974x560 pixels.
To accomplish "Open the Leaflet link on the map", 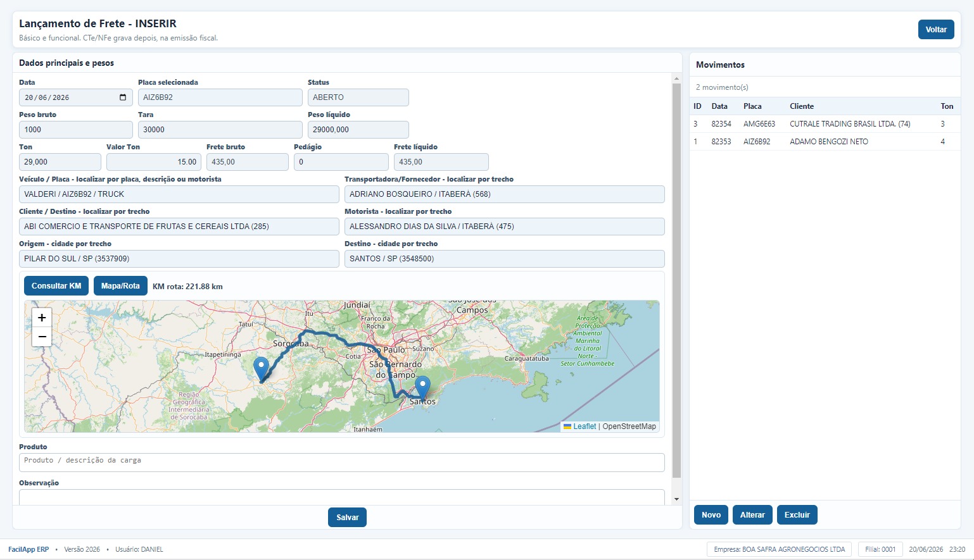I will (585, 426).
